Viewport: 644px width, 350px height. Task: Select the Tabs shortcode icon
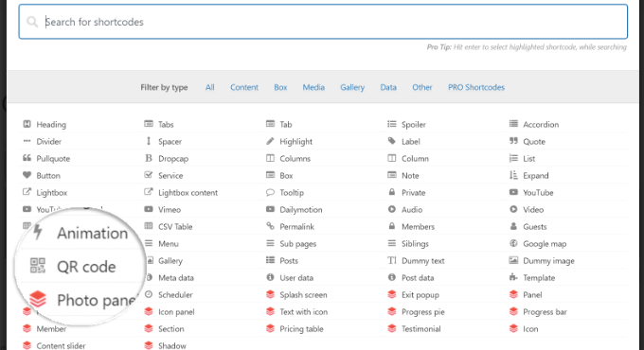[149, 124]
